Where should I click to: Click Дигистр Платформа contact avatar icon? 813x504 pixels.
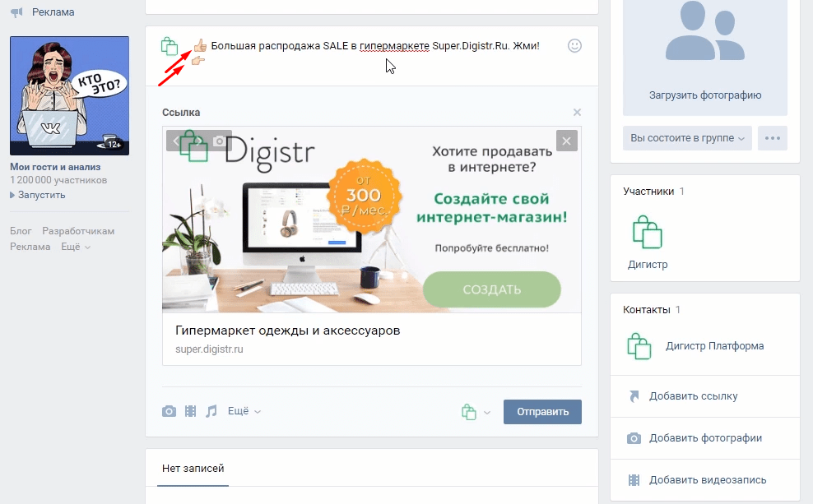(x=639, y=346)
